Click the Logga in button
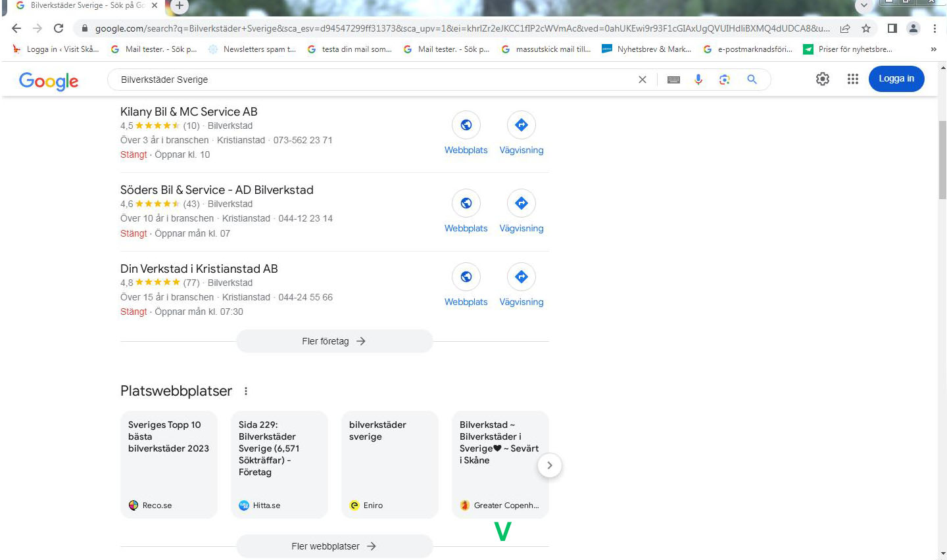The width and height of the screenshot is (947, 560). pos(896,79)
